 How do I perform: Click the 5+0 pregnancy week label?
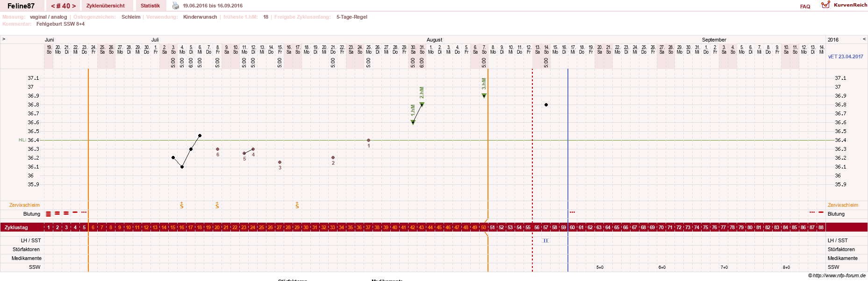[600, 267]
